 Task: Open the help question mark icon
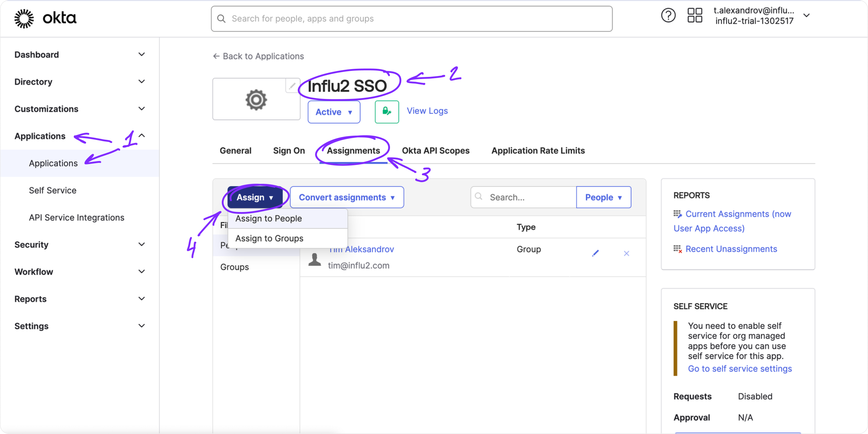tap(668, 15)
